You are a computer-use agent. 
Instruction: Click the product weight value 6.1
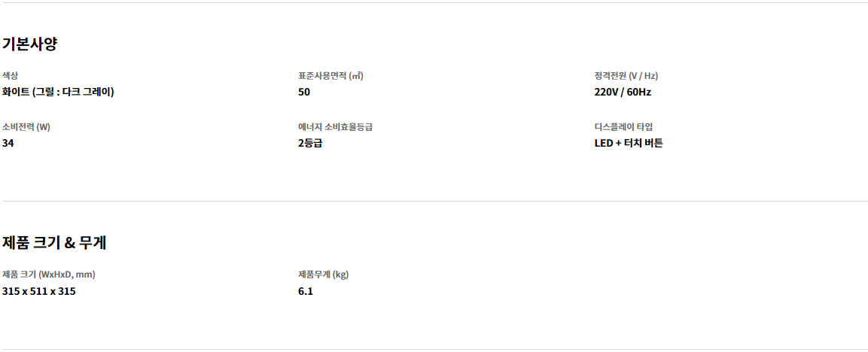306,291
